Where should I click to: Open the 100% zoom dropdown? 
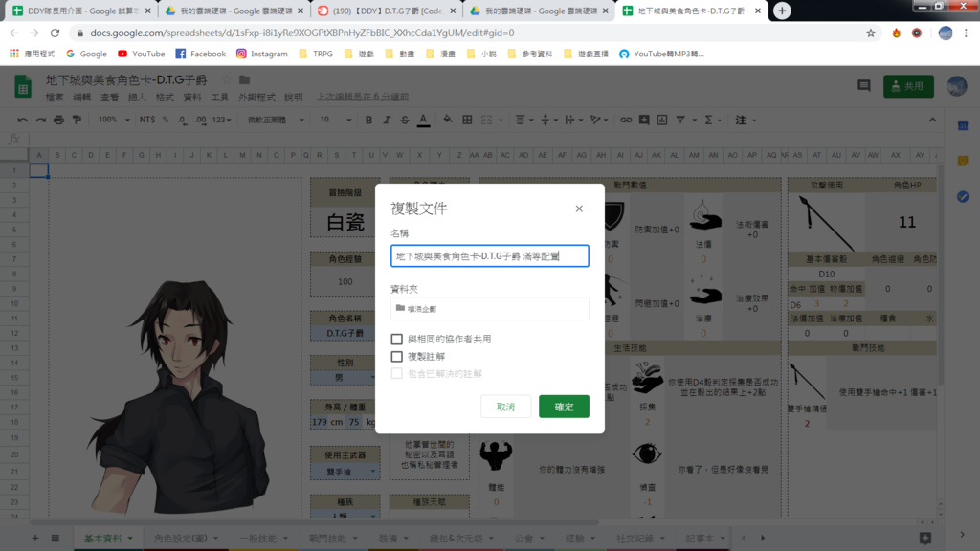pos(114,120)
